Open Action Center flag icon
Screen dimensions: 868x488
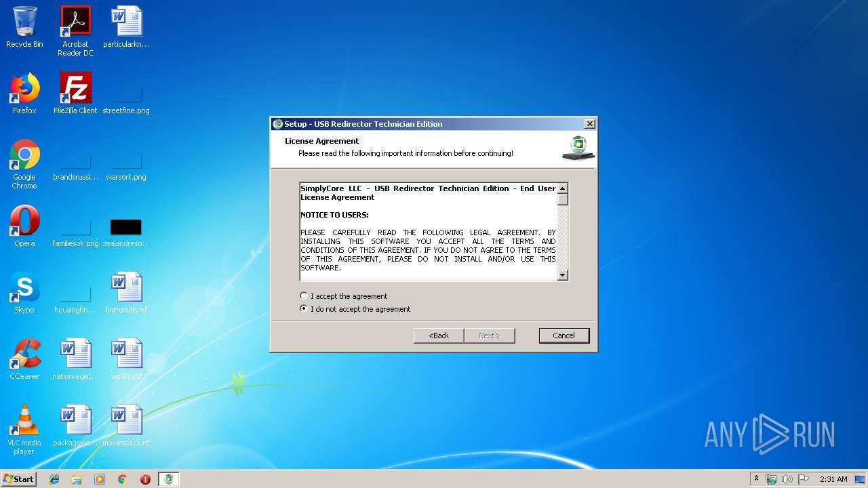tap(804, 479)
